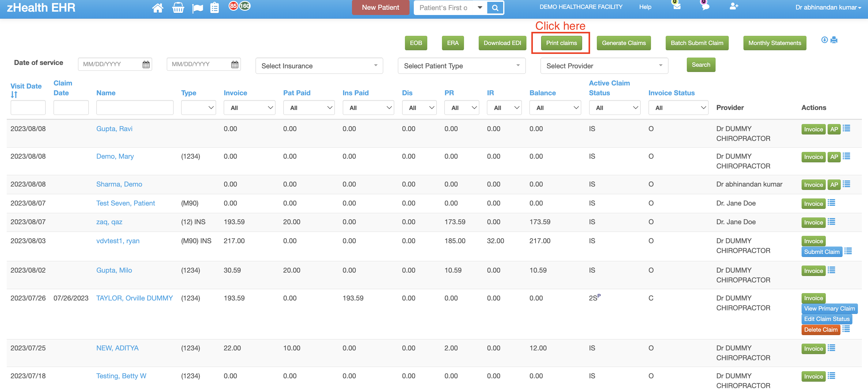Click View Primary Claim button
The width and height of the screenshot is (868, 389).
829,308
